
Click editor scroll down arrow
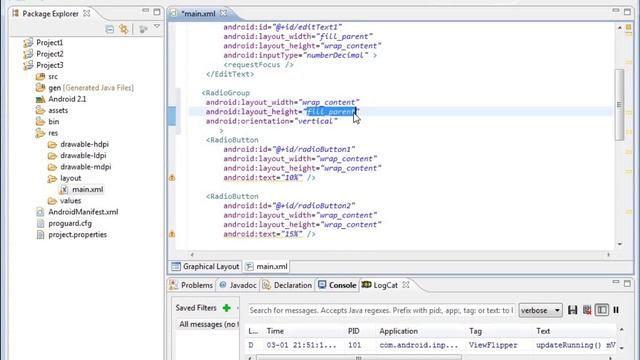point(619,244)
